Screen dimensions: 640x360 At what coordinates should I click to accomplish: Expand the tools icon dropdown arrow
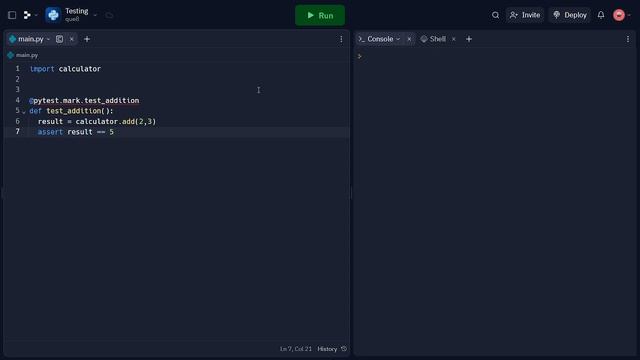tap(36, 15)
